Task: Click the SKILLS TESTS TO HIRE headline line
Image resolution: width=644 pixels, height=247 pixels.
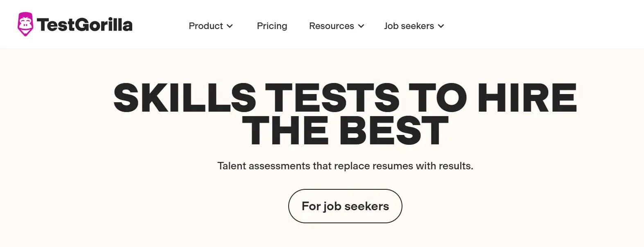Action: pyautogui.click(x=345, y=97)
